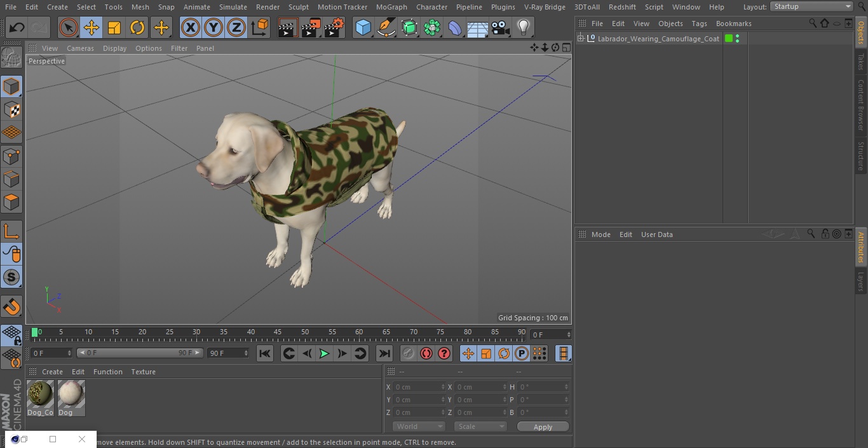Click the timeline range slider bar
Image resolution: width=868 pixels, height=448 pixels.
point(140,353)
